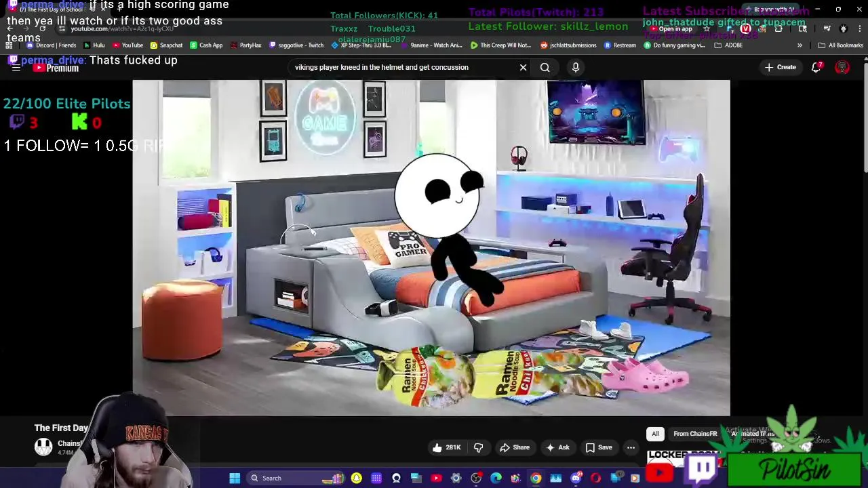This screenshot has width=868, height=488.
Task: Select the From ChainsFR chip
Action: 695,434
